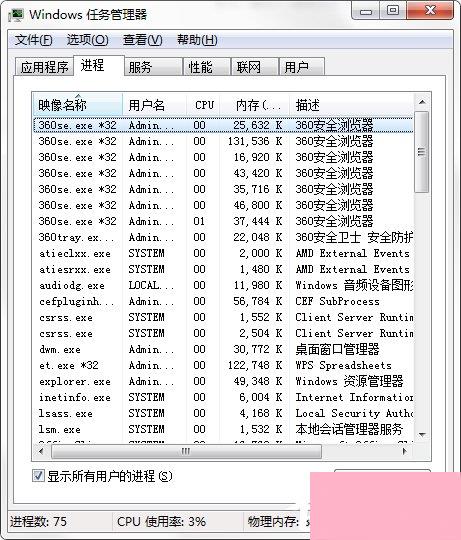The width and height of the screenshot is (461, 540).
Task: Click the Task Manager title bar icon
Action: (x=16, y=14)
